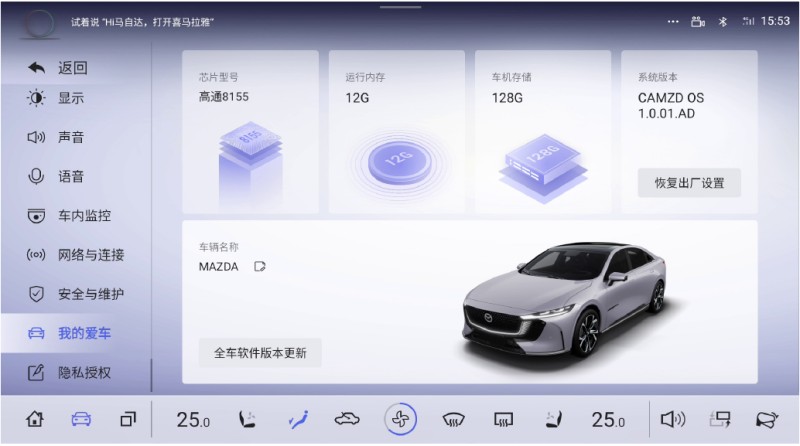Toggle the climate fan button

point(401,419)
